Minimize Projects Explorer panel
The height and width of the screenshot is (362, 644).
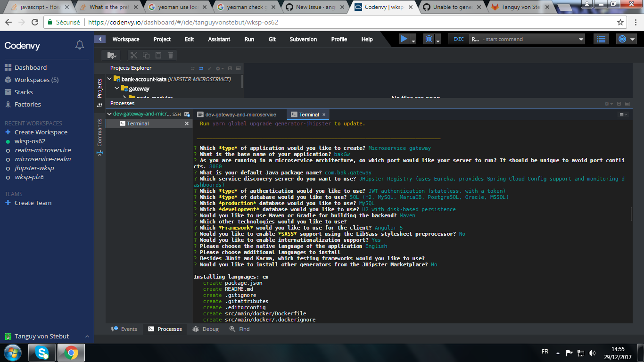(230, 68)
